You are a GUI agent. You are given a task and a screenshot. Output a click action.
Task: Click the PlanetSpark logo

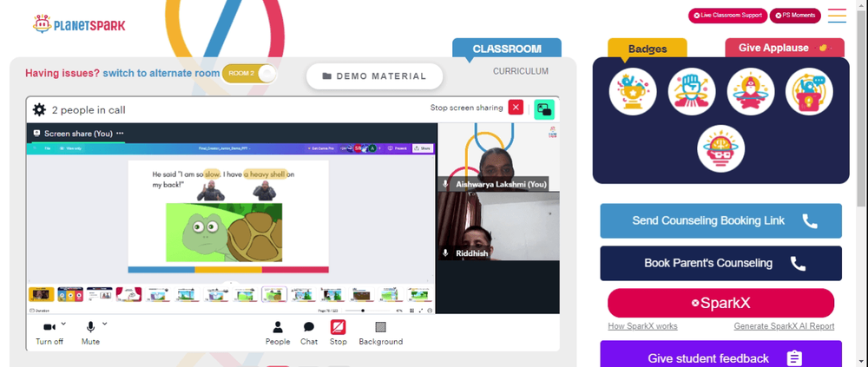point(79,23)
